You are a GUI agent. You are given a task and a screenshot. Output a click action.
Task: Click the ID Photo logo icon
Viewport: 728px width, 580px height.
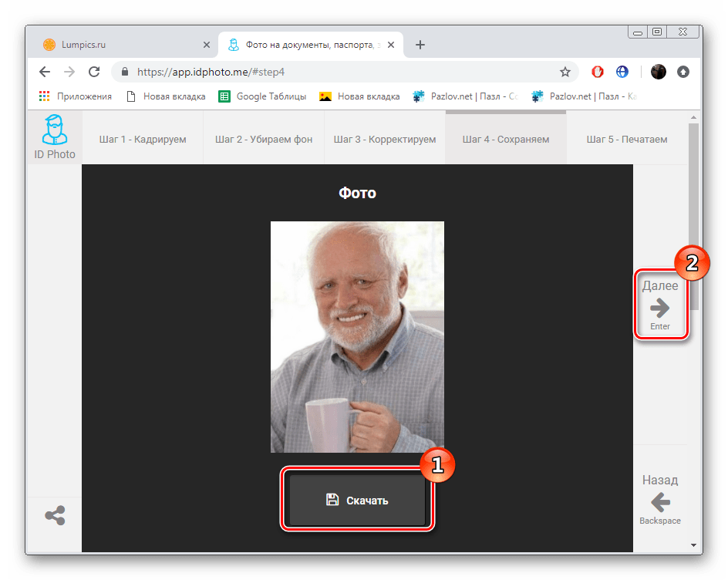tap(55, 130)
